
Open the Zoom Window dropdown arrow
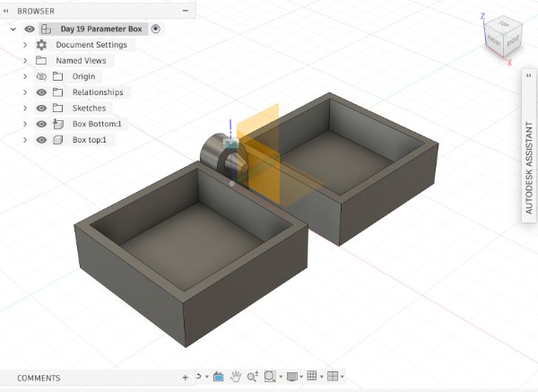click(x=281, y=377)
